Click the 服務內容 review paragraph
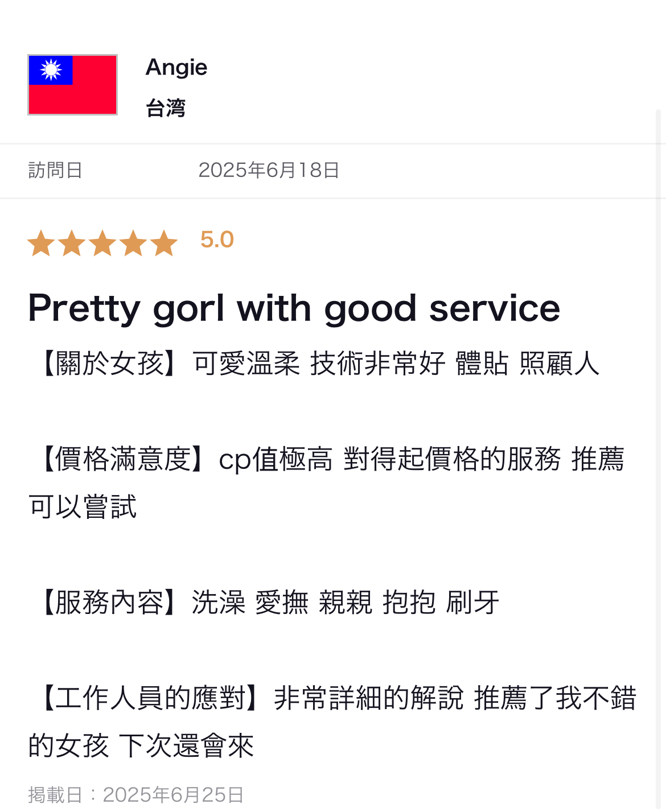 click(265, 603)
